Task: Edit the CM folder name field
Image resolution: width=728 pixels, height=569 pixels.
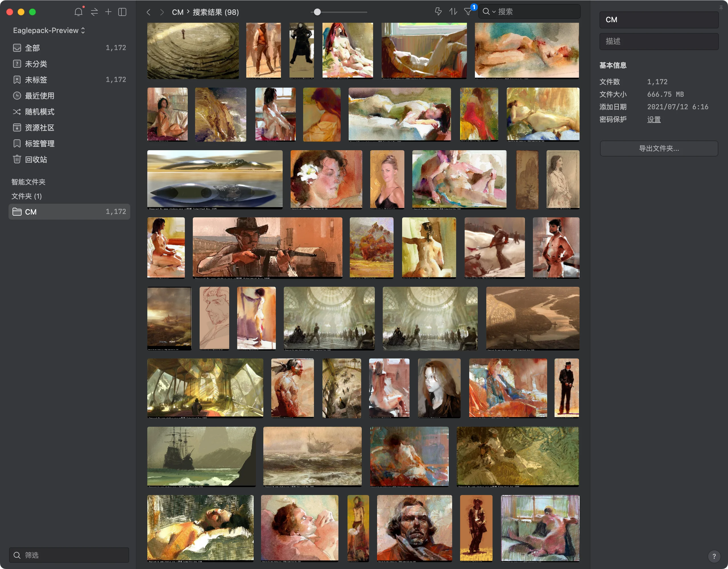Action: [x=659, y=20]
